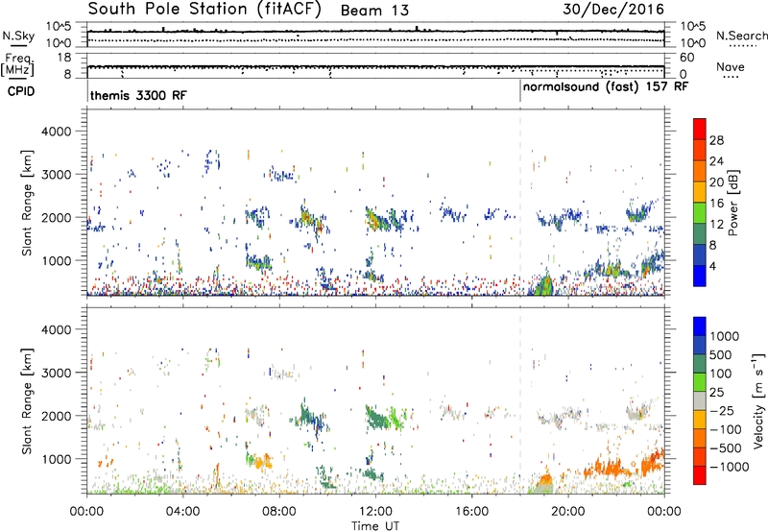Click the '3000' tick on velocity panel
768x532 pixels.
point(56,373)
